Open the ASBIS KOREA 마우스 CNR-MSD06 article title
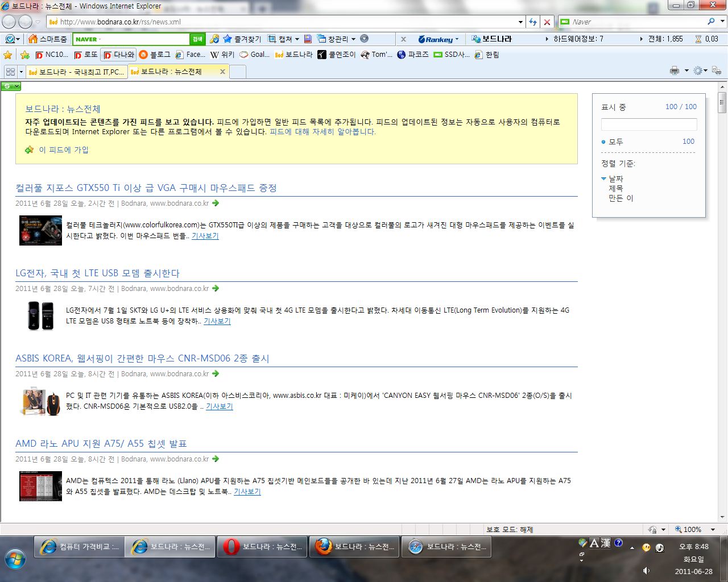The image size is (728, 582). (x=142, y=359)
